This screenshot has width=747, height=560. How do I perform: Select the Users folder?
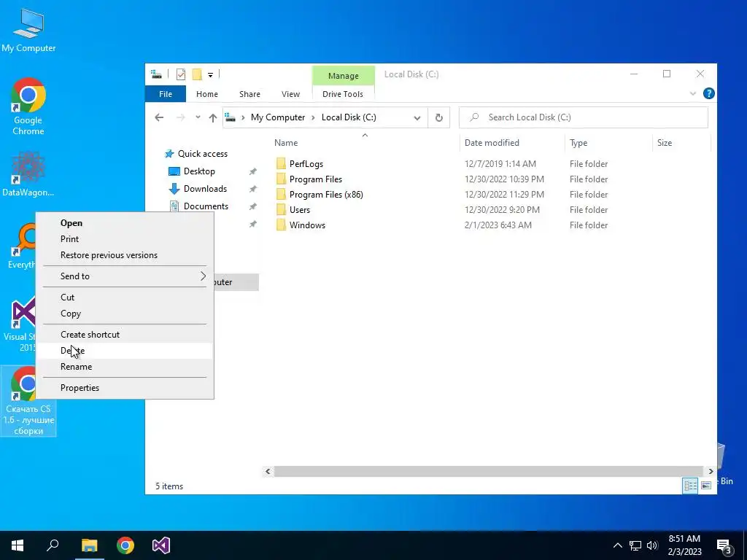(300, 209)
